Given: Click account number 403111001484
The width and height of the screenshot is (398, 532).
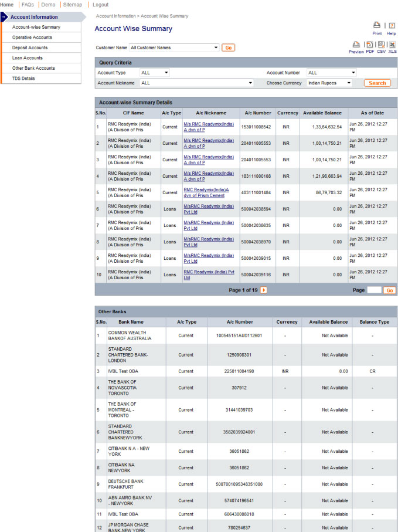Looking at the screenshot, I should 256,193.
